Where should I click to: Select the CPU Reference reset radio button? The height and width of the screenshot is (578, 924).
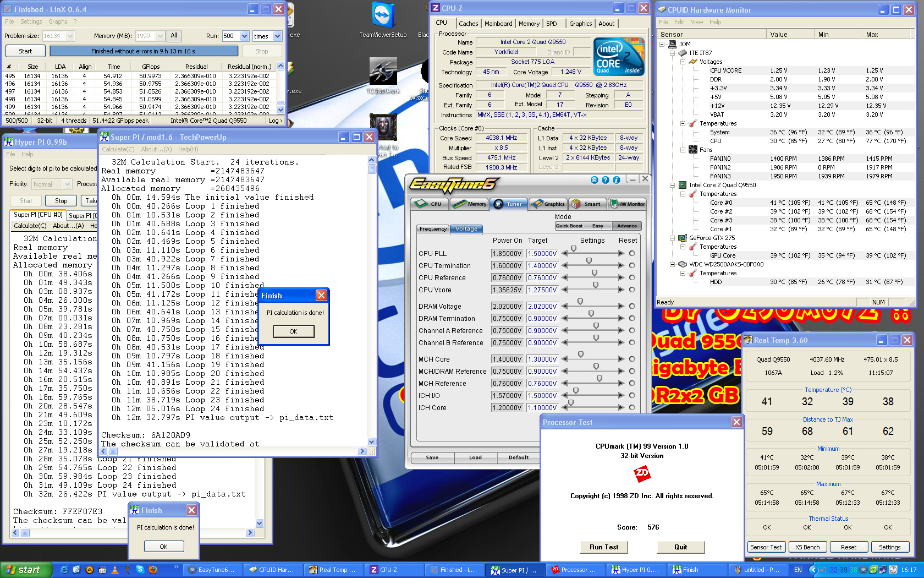[x=632, y=277]
